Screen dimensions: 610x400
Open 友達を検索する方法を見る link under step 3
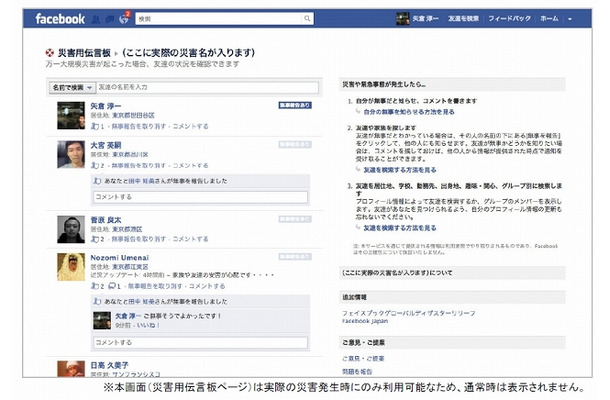[400, 228]
